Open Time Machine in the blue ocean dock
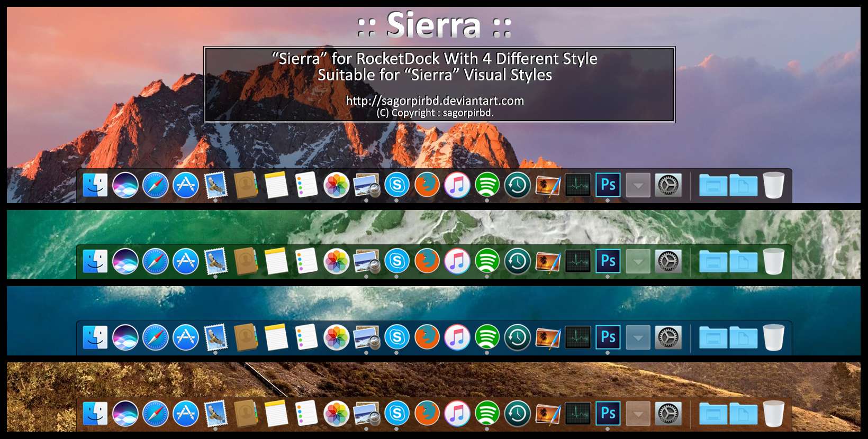This screenshot has height=439, width=868. pyautogui.click(x=518, y=337)
